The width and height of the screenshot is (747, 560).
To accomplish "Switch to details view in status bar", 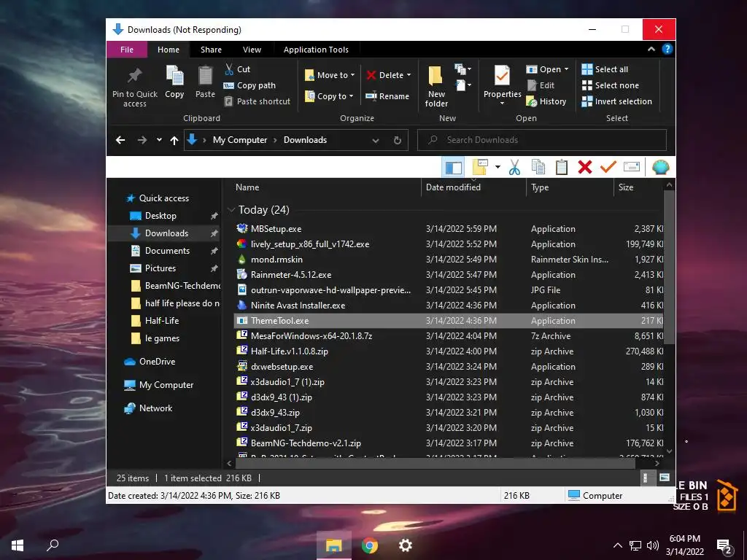I will (x=646, y=478).
